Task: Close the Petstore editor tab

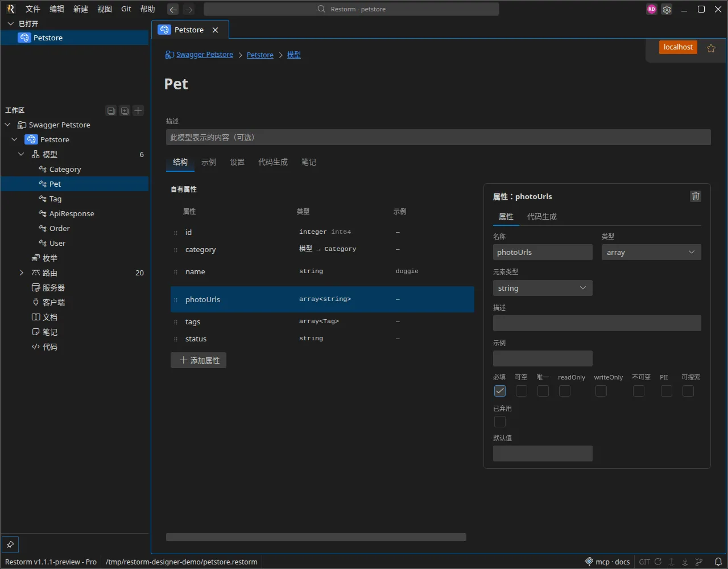Action: click(x=215, y=30)
